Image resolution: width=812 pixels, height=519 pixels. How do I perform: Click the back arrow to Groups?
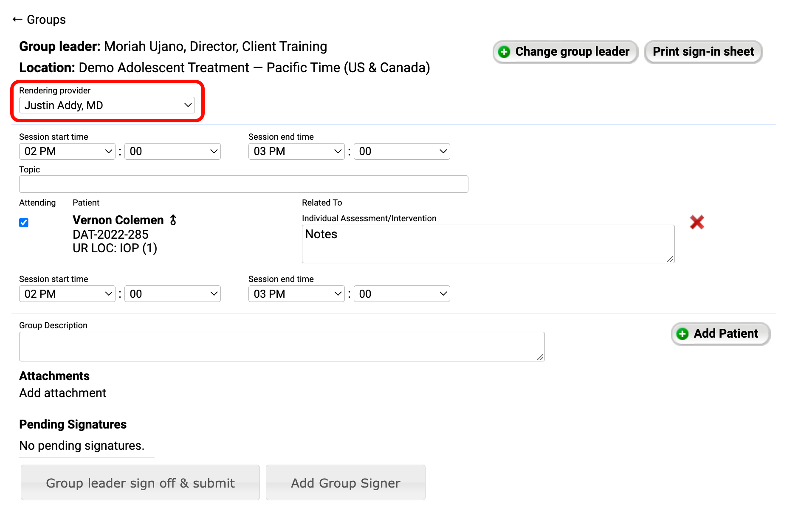click(17, 20)
